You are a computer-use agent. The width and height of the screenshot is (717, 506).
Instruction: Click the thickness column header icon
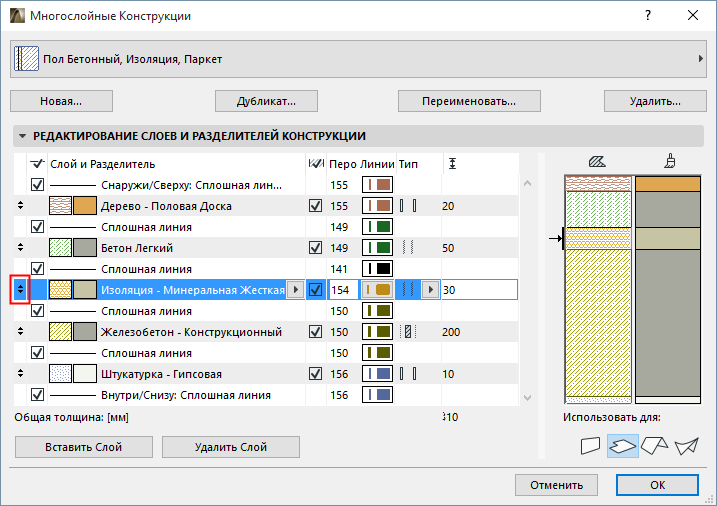point(452,164)
